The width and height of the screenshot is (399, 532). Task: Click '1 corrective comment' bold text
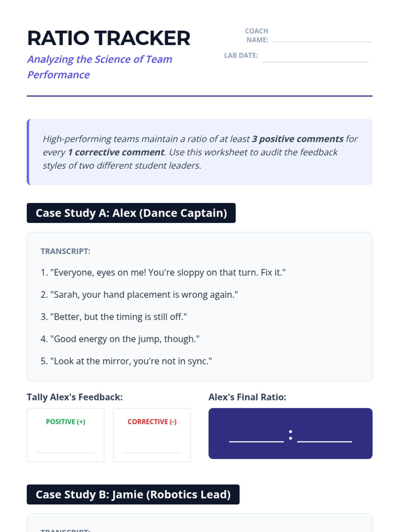(x=116, y=152)
